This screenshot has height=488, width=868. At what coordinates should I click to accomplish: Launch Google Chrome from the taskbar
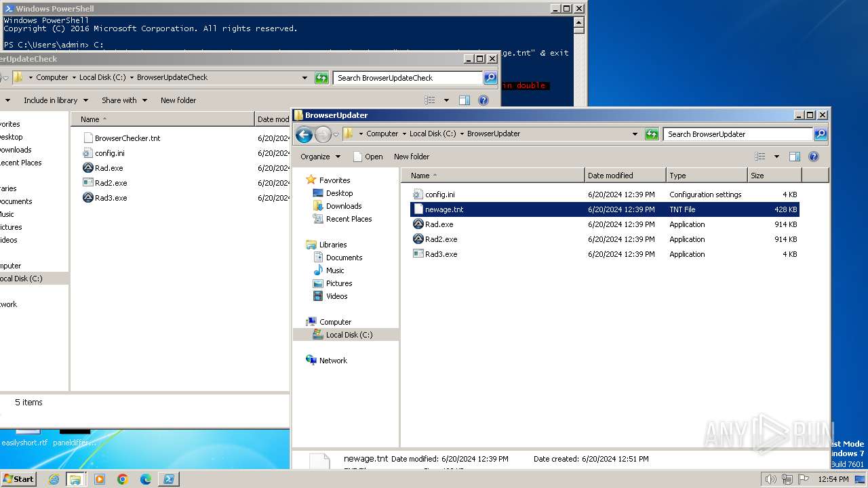123,479
